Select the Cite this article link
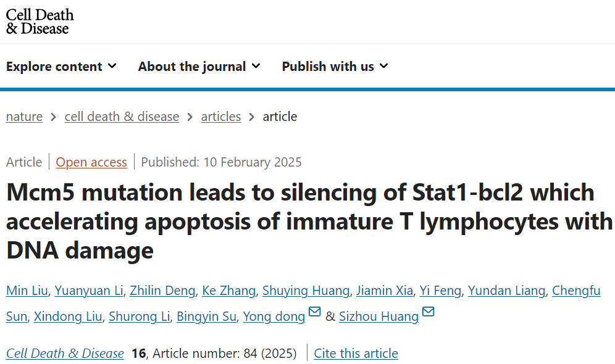Viewport: 615px width, 364px height. [x=356, y=354]
